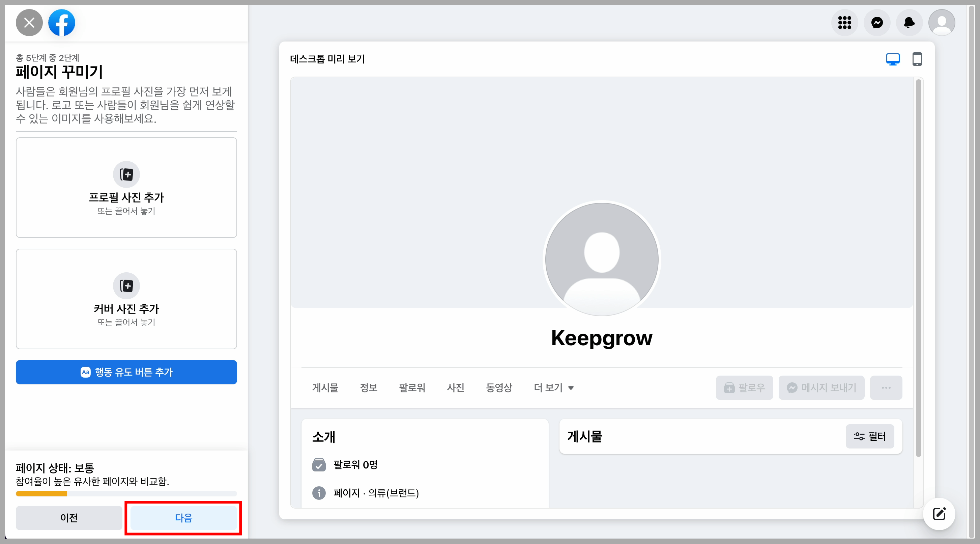This screenshot has width=980, height=544.
Task: Open the apps grid menu
Action: pyautogui.click(x=844, y=23)
